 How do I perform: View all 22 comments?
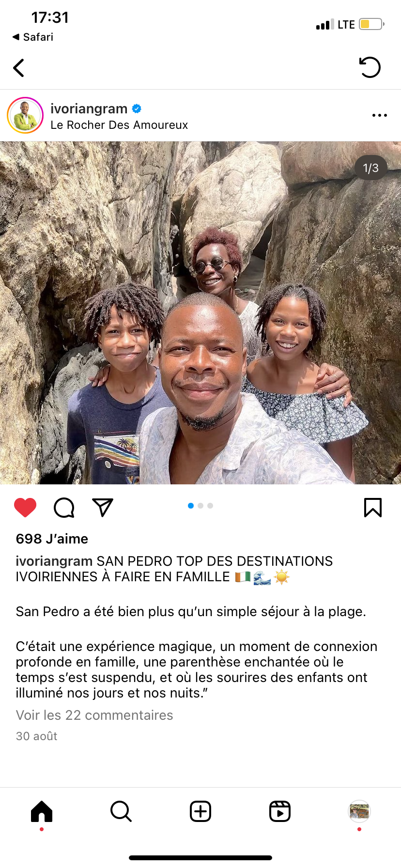coord(94,715)
